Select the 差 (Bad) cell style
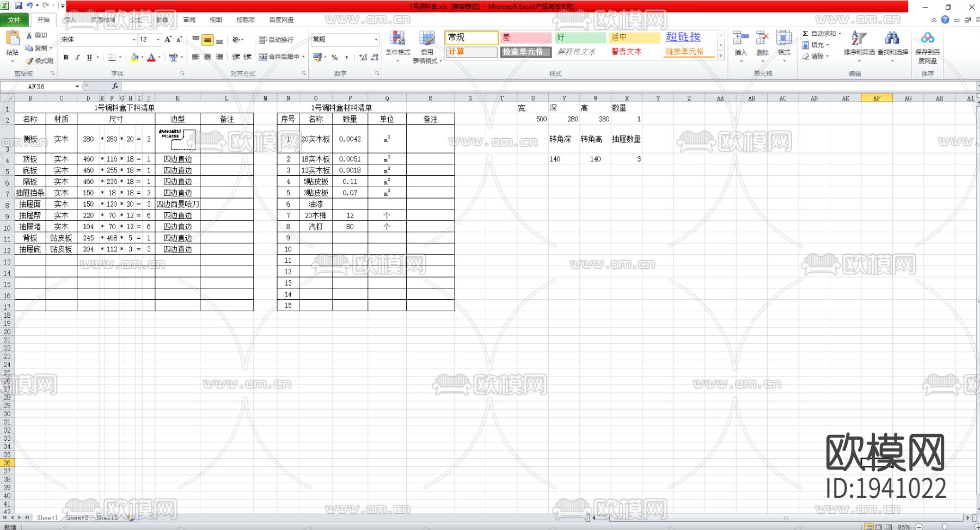The width and height of the screenshot is (980, 530). [x=526, y=38]
